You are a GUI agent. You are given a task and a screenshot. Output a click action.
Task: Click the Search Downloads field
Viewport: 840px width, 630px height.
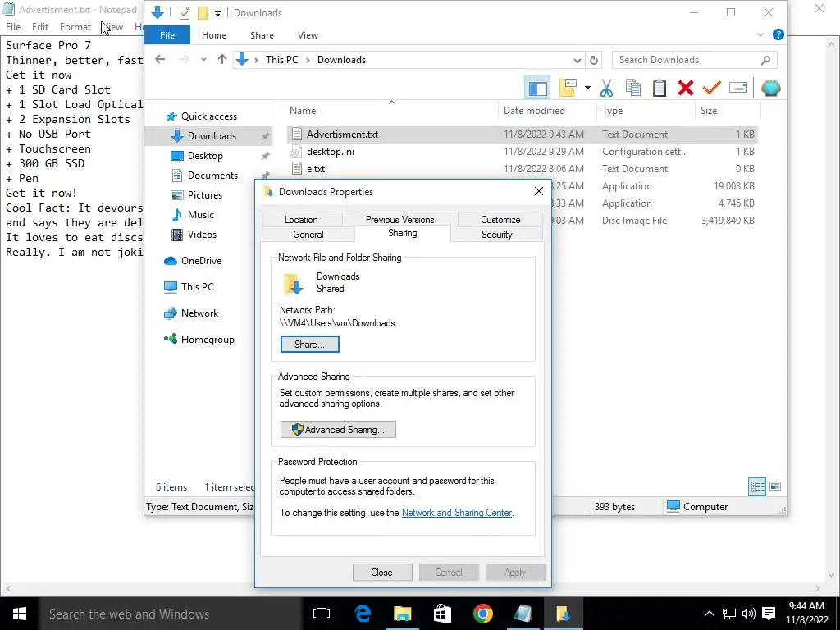pos(694,60)
